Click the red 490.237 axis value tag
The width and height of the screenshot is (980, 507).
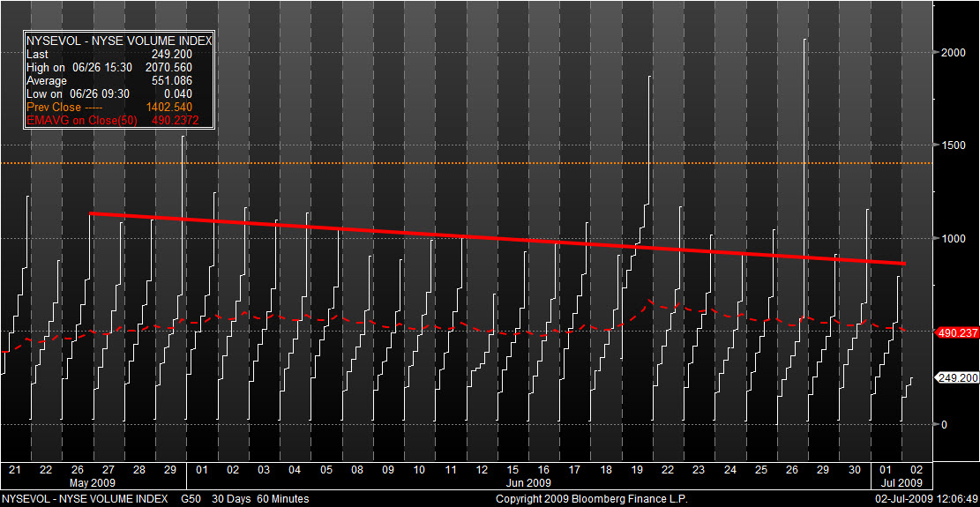pos(956,332)
